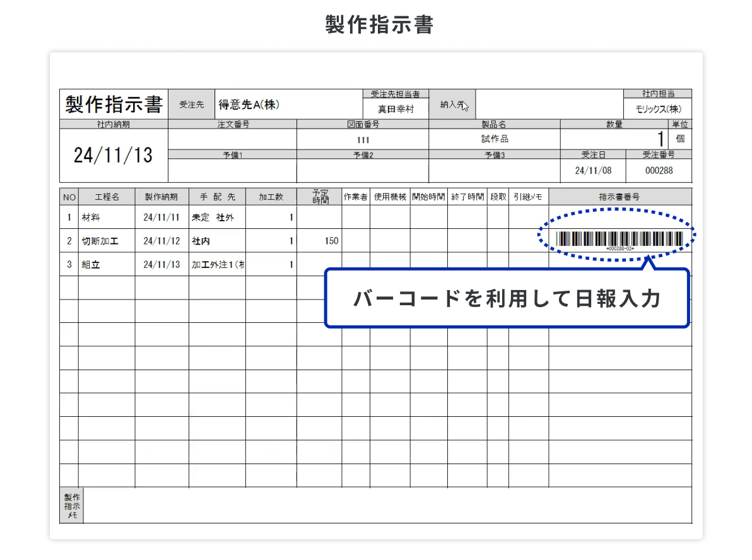
Task: Select the 受注番号 header
Action: click(x=659, y=155)
